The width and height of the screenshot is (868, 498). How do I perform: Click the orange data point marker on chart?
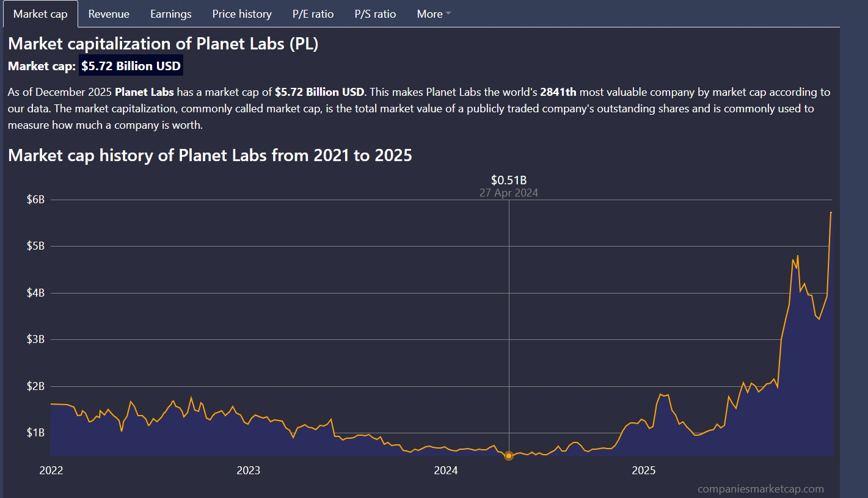509,456
